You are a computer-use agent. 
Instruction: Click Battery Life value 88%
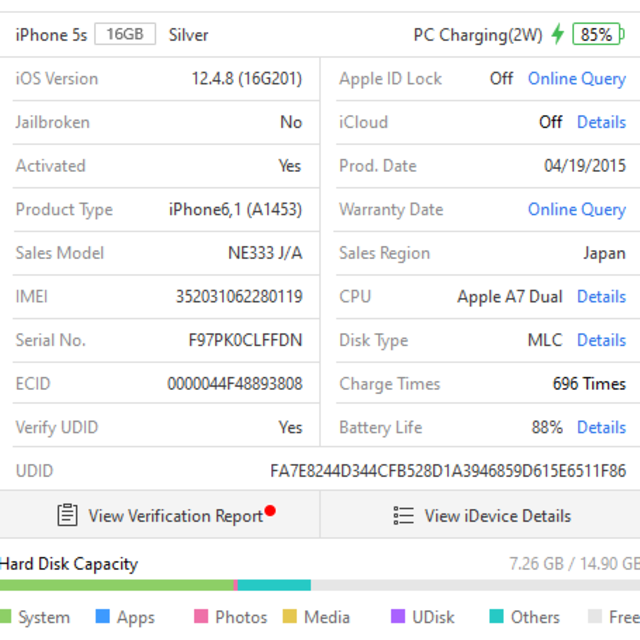(x=547, y=427)
